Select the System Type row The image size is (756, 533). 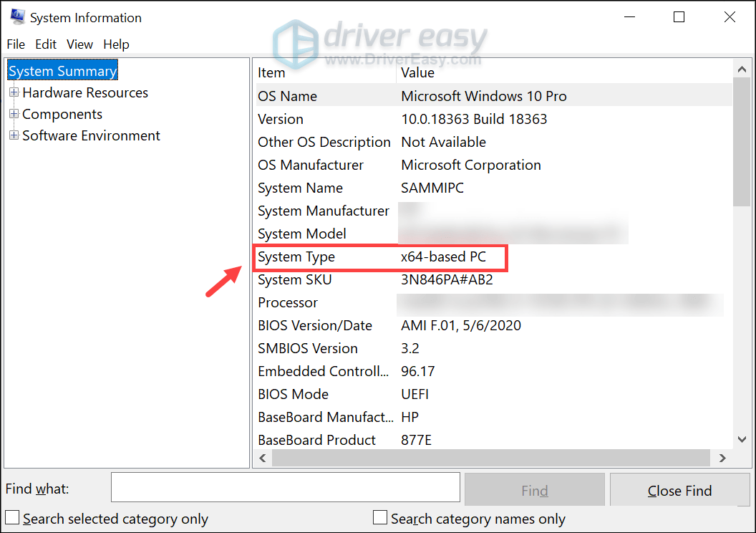[x=379, y=256]
